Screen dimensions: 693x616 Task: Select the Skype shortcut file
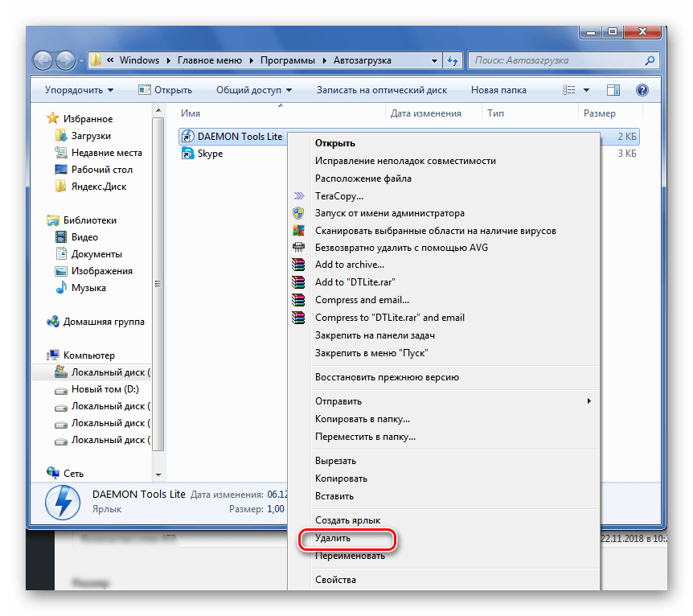coord(210,154)
